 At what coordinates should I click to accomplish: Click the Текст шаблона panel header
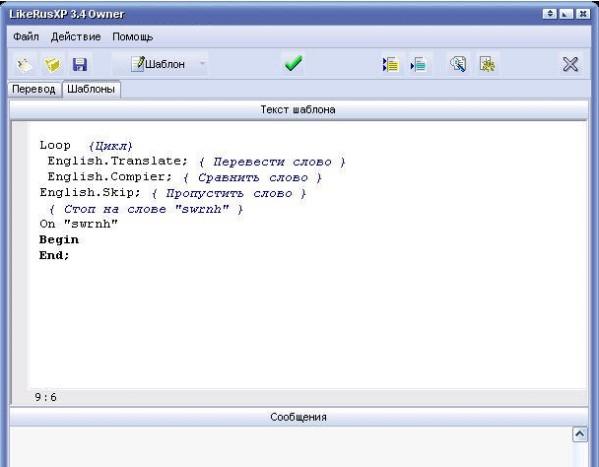pos(298,110)
